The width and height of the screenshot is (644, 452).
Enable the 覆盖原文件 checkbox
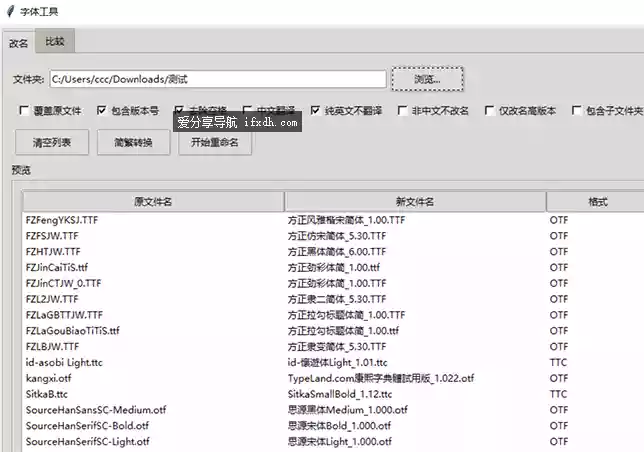pyautogui.click(x=24, y=110)
